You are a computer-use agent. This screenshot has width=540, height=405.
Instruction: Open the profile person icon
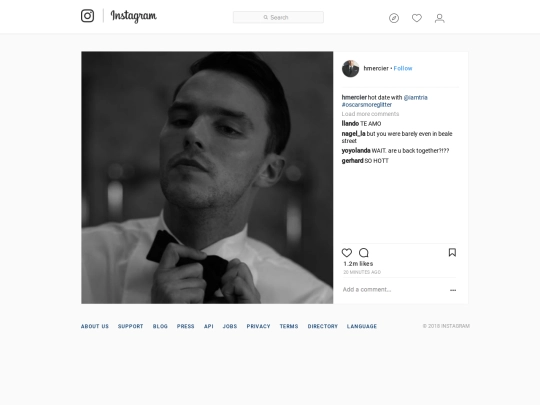(439, 18)
